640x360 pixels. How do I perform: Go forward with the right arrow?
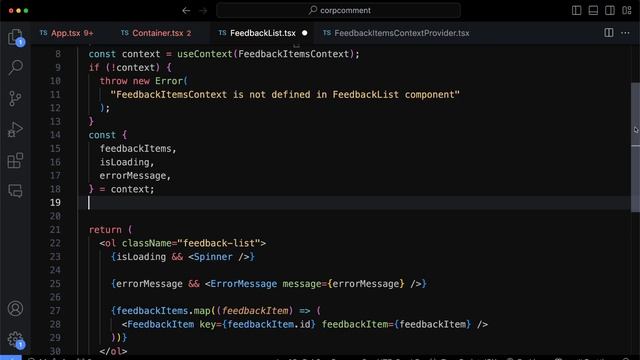click(203, 11)
